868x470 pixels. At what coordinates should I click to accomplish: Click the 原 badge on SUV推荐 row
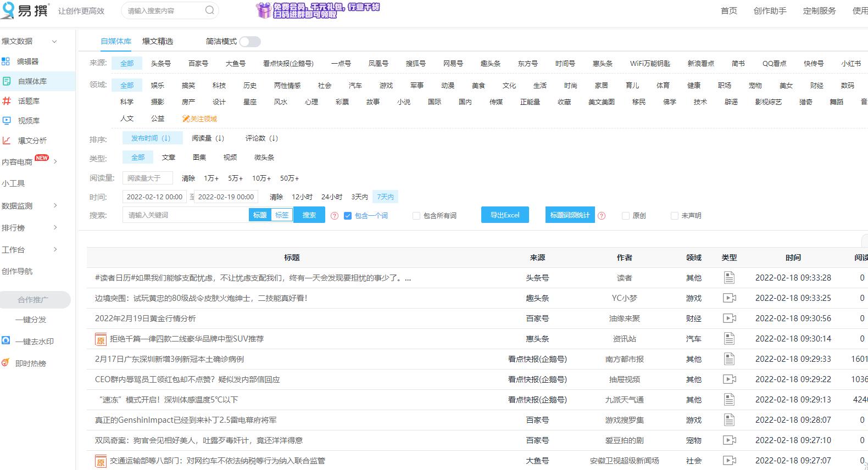coord(101,339)
